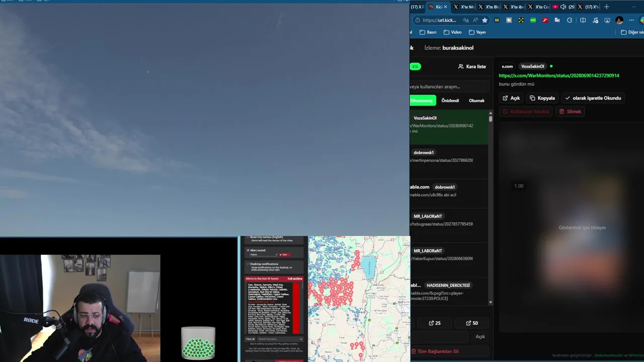Select MR_LAbORaNT hzbugraas list entry
644x362 pixels.
(x=449, y=225)
